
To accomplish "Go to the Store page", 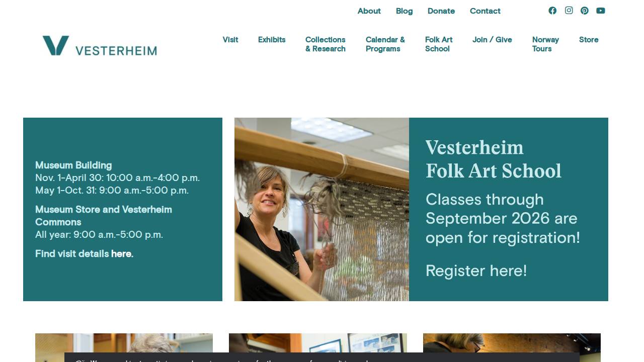I will point(589,40).
